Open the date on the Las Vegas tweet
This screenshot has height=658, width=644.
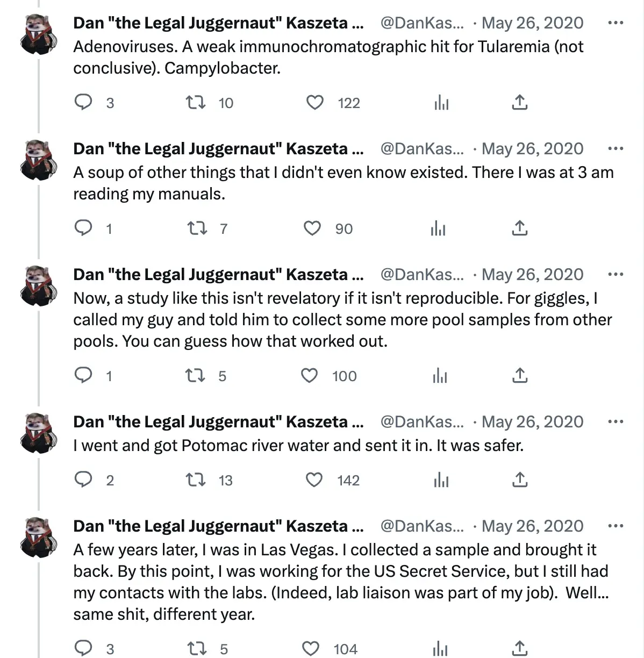pyautogui.click(x=532, y=526)
